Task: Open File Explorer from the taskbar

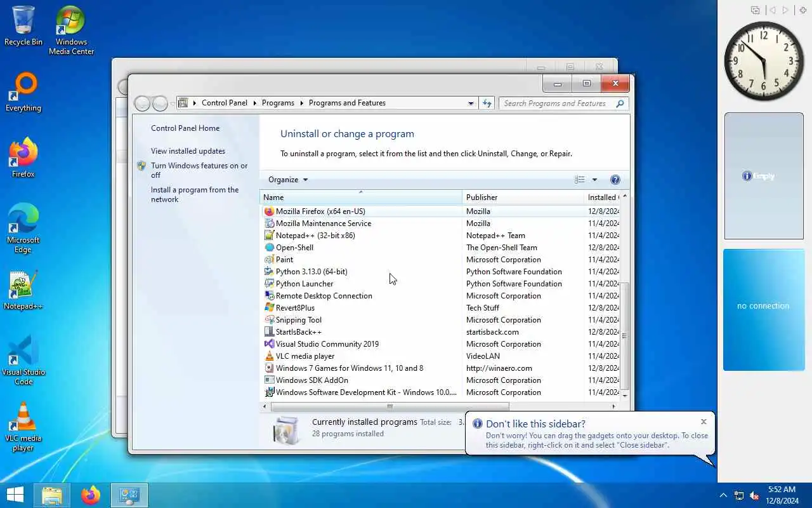Action: pyautogui.click(x=52, y=495)
